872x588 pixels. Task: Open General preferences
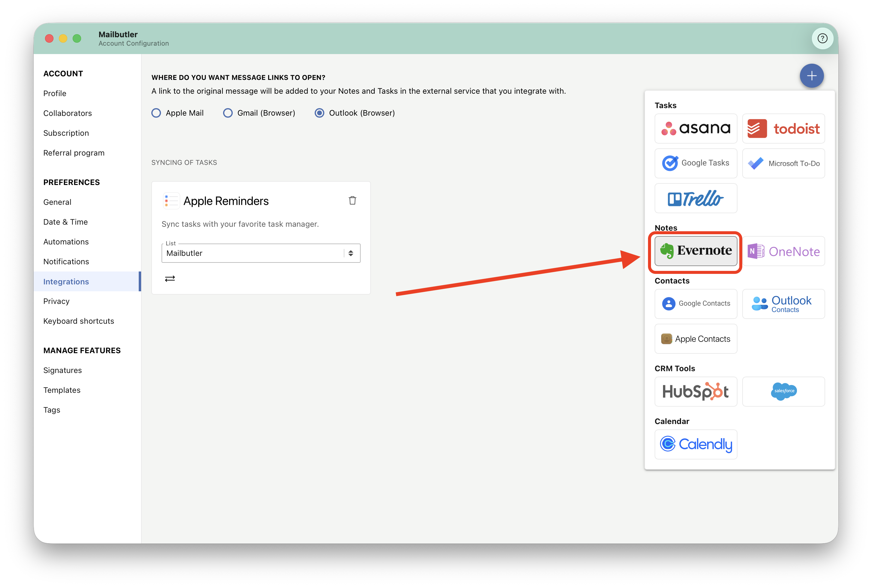click(x=57, y=202)
